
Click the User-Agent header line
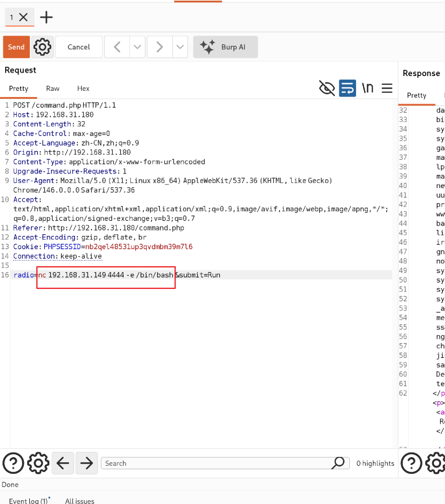click(x=173, y=185)
